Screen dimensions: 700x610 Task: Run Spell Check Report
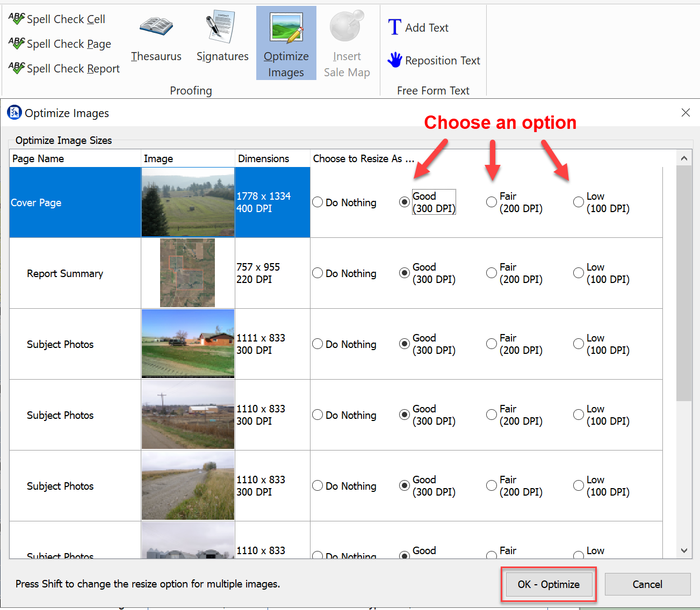(x=64, y=69)
